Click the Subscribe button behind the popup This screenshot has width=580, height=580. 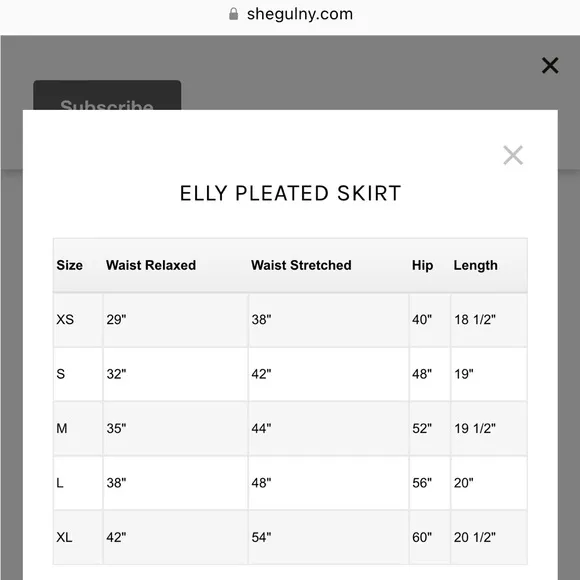[107, 95]
